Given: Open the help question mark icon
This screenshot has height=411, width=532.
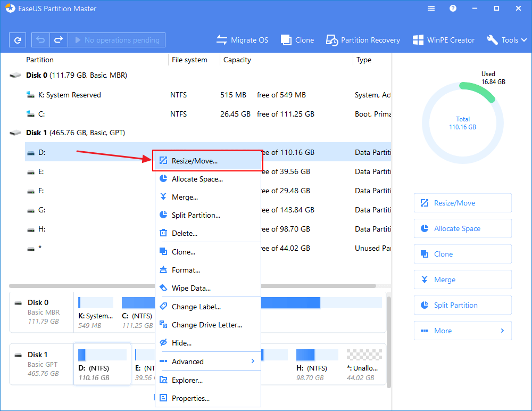Looking at the screenshot, I should point(453,9).
